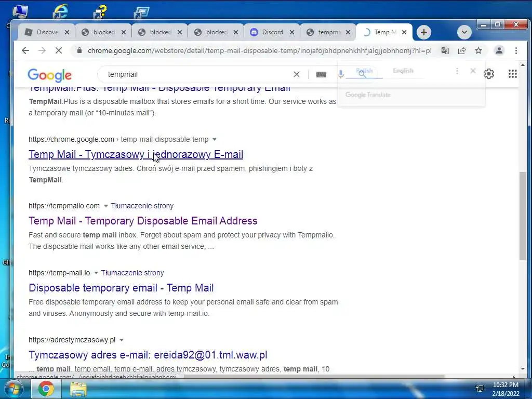Close the Discover tab
This screenshot has width=532, height=399.
tap(67, 32)
